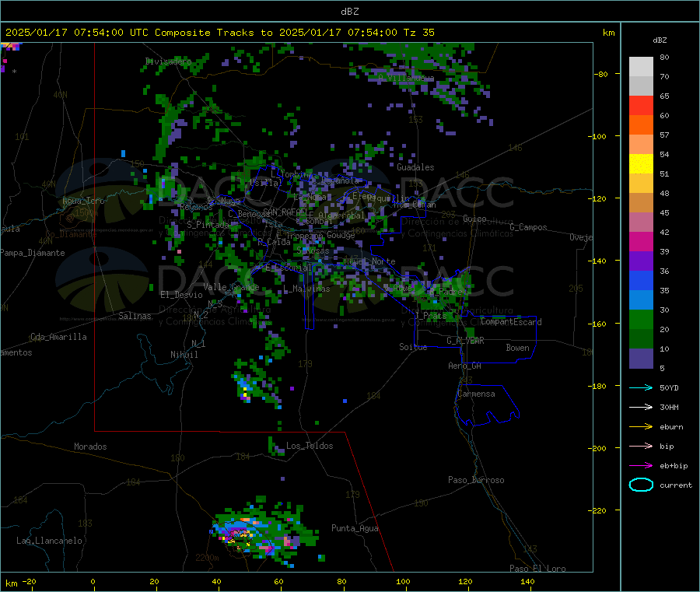Select the light blue 30-35 dBZ band
Image resolution: width=700 pixels, height=592 pixels.
641,300
